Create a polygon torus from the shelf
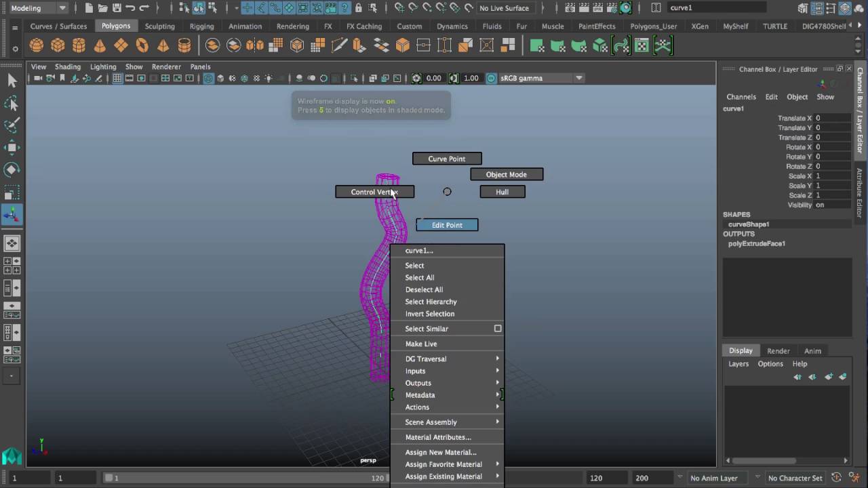The width and height of the screenshot is (868, 488). point(142,45)
